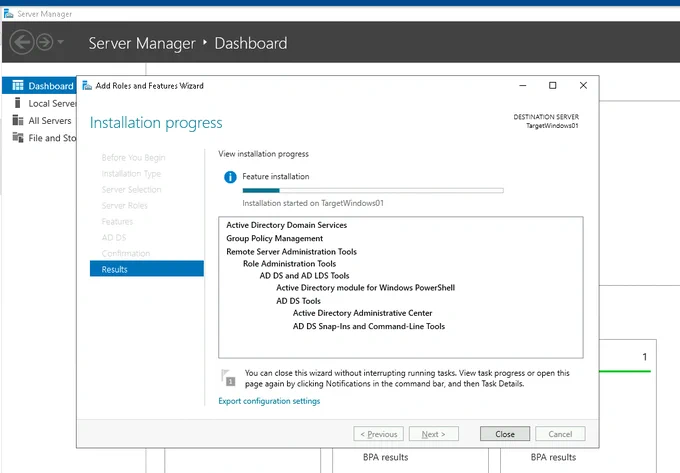Click the Installation Type wizard step

(x=131, y=173)
